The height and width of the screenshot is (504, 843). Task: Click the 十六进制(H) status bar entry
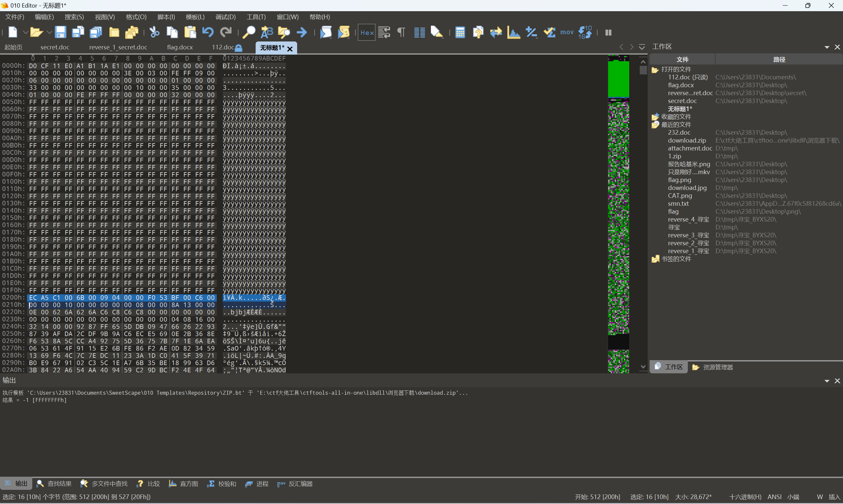tap(745, 497)
